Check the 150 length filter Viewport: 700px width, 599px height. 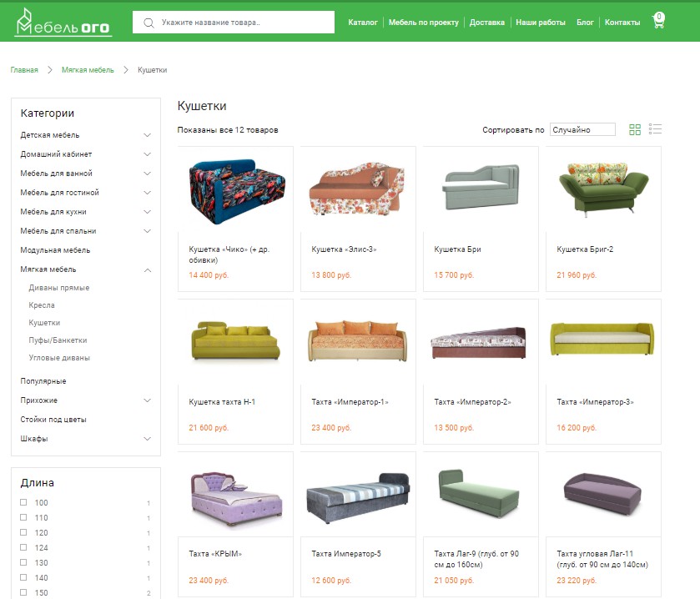(23, 592)
